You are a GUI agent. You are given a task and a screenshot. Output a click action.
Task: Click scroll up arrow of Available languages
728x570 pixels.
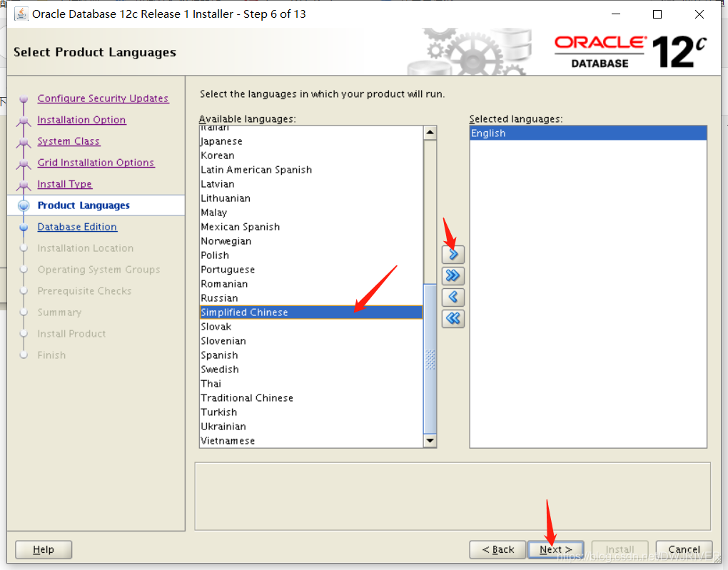(x=430, y=133)
